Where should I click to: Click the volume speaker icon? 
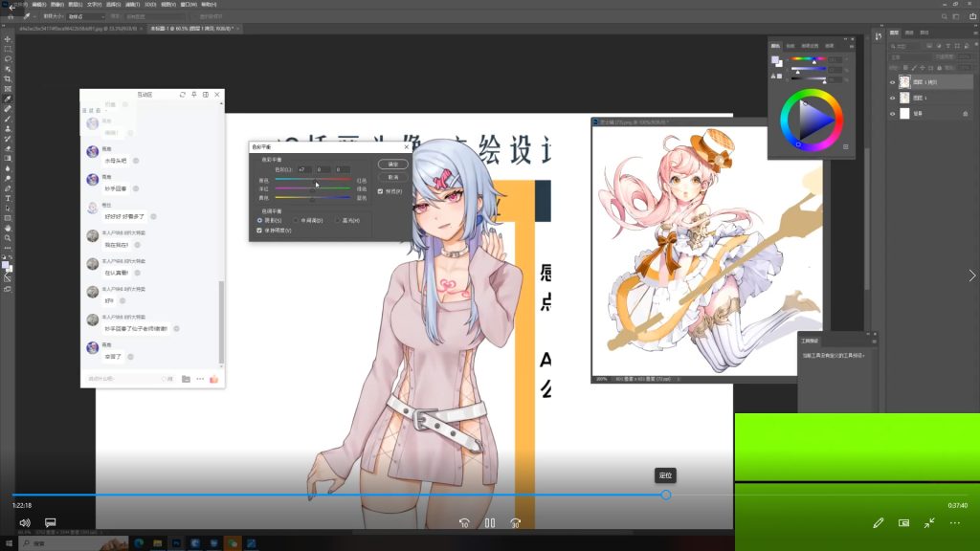[24, 523]
